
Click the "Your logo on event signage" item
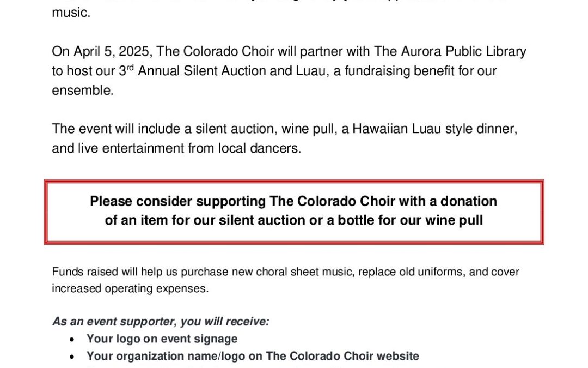tap(162, 339)
